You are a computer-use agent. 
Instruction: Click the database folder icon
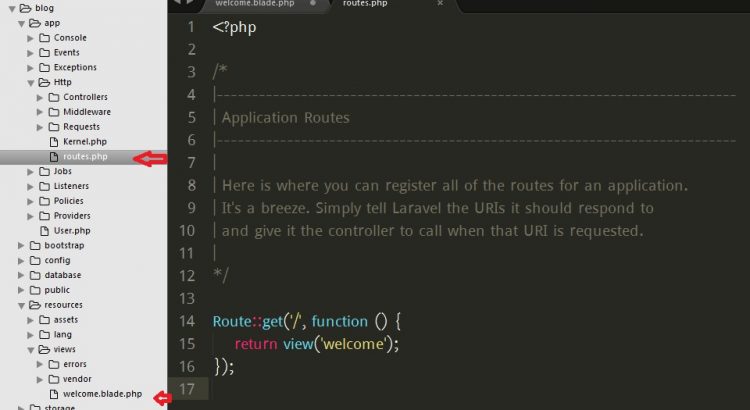coord(35,275)
